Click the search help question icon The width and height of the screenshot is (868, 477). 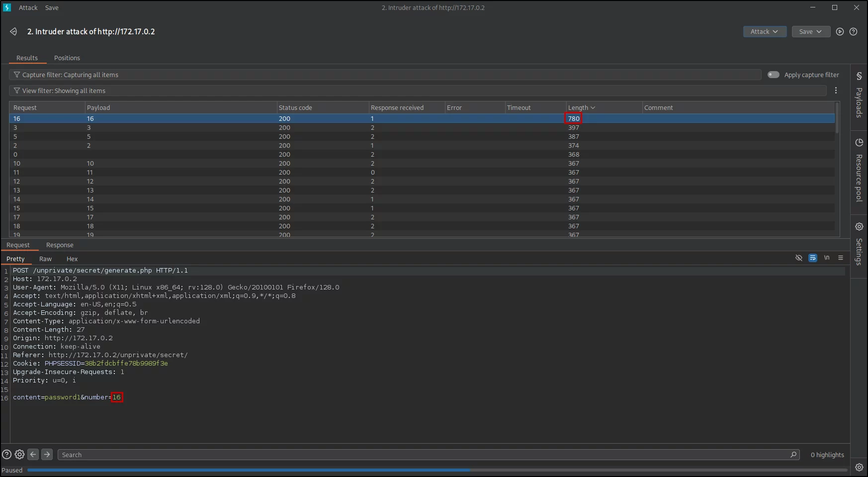[x=6, y=454]
